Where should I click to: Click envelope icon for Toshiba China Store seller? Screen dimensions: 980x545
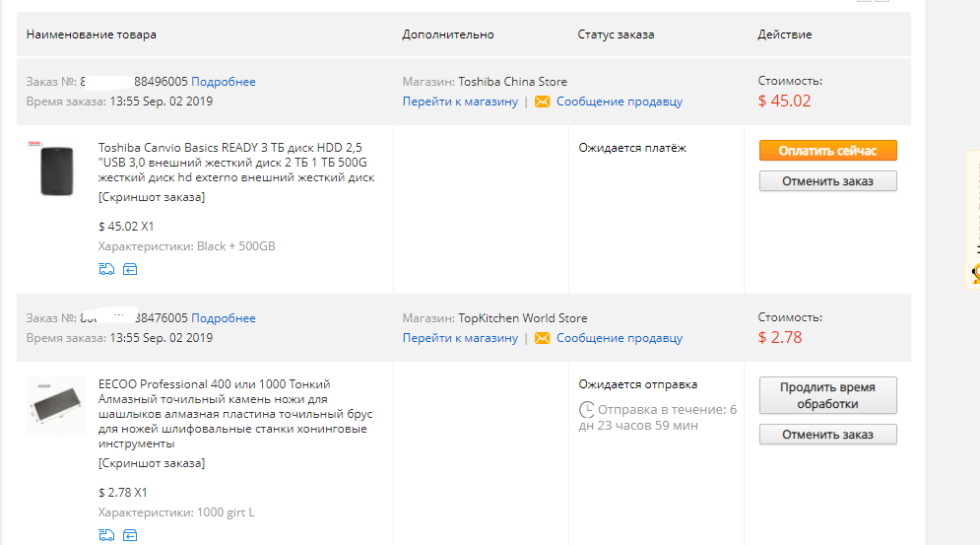point(543,102)
